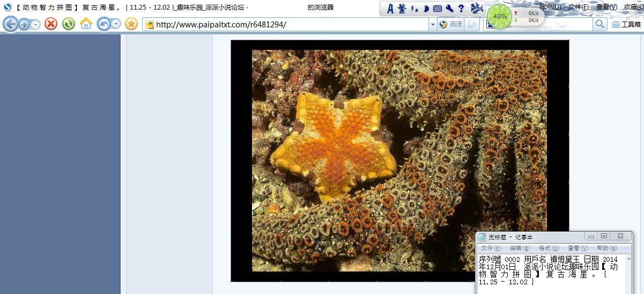Toggle the 高速 browsing mode button
644x294 pixels.
click(451, 24)
